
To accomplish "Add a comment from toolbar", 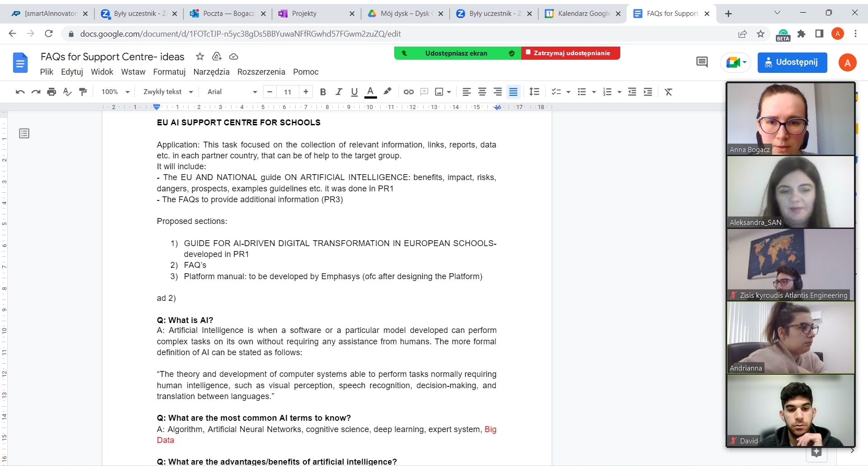I will (x=424, y=92).
